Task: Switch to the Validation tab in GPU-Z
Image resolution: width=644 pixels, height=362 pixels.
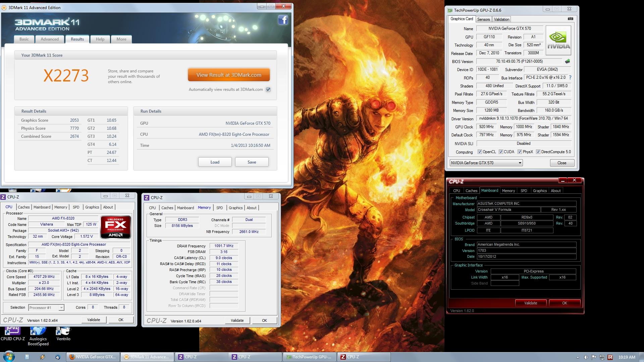Action: tap(501, 19)
